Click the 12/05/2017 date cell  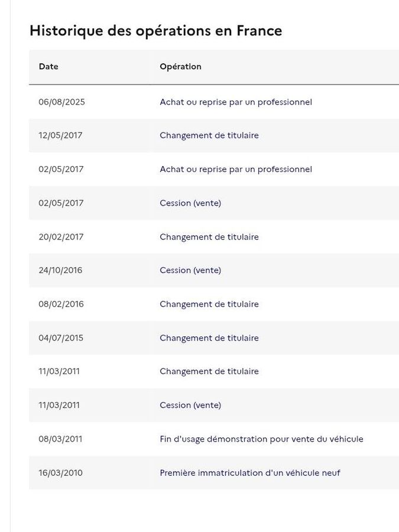[60, 135]
